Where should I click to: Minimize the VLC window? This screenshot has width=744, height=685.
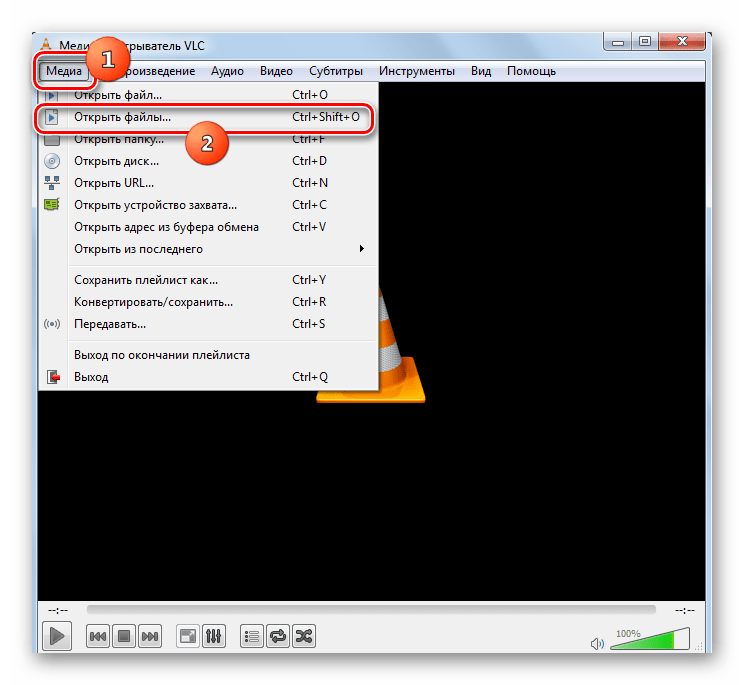[x=618, y=42]
